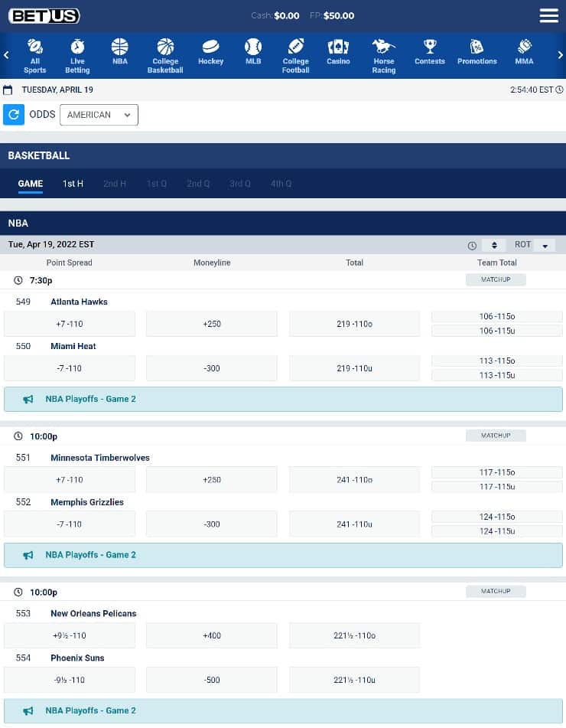Bet New Orleans Pelicans +400 moneyline

pos(212,635)
